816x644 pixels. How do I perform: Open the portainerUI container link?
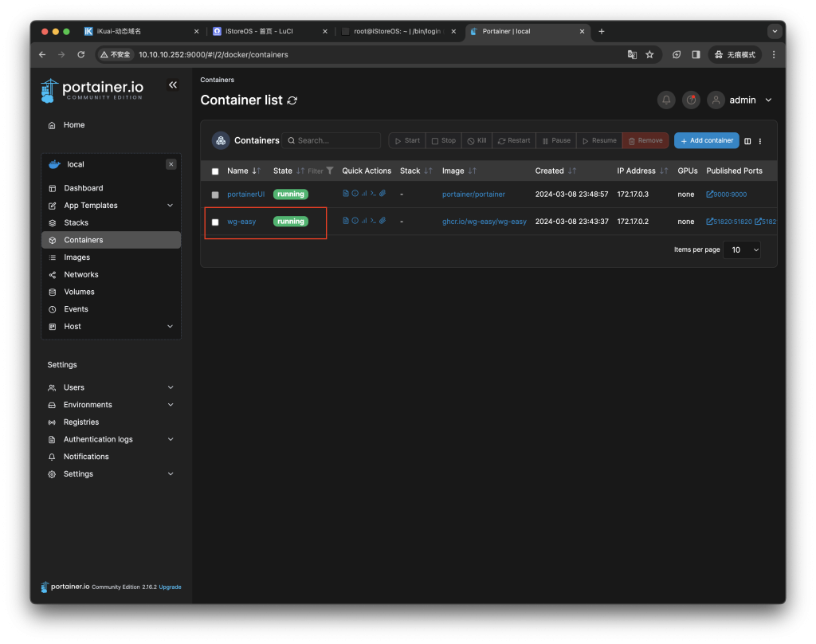(x=245, y=194)
